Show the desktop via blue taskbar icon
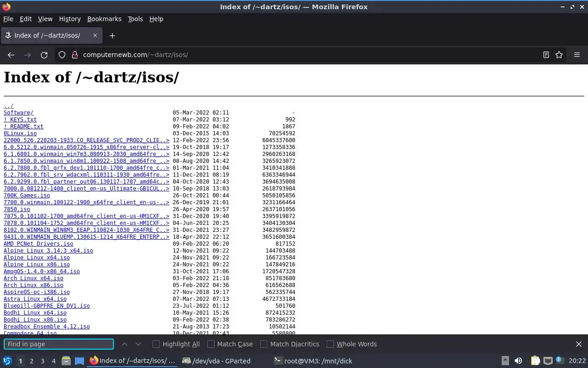 79,361
